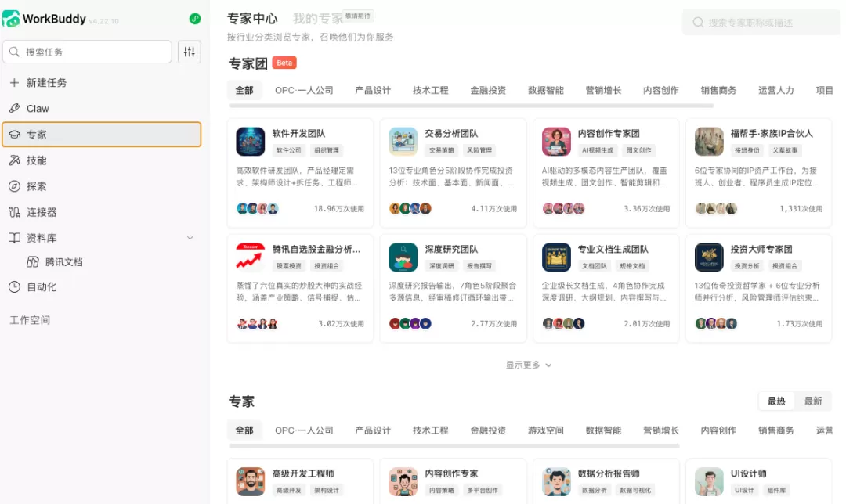The image size is (846, 504).
Task: Click the 工作空间 section label
Action: [x=30, y=320]
